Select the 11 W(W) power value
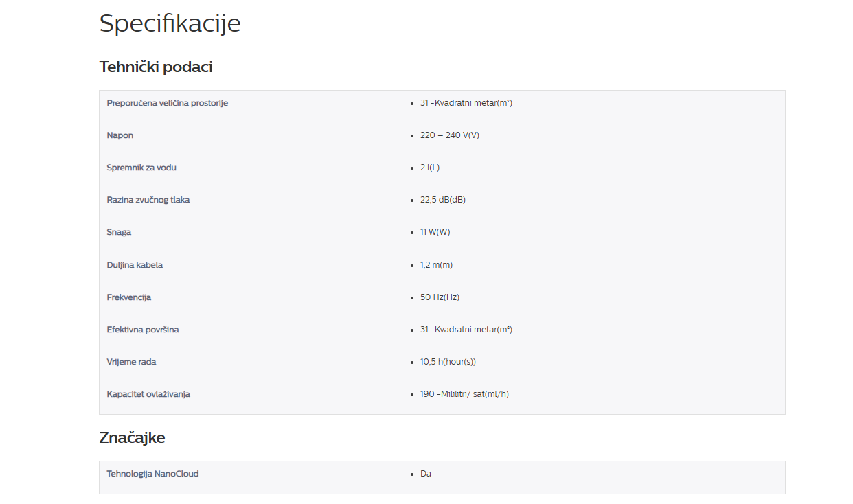 coord(435,232)
